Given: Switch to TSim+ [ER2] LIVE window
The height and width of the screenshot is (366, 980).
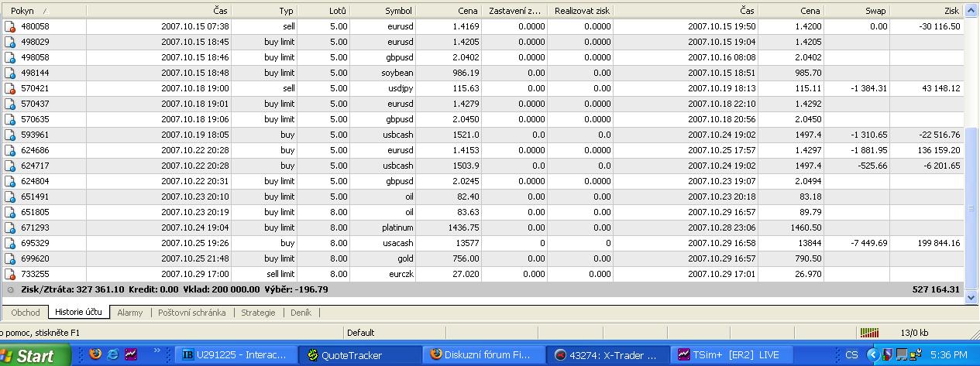Looking at the screenshot, I should (x=733, y=355).
